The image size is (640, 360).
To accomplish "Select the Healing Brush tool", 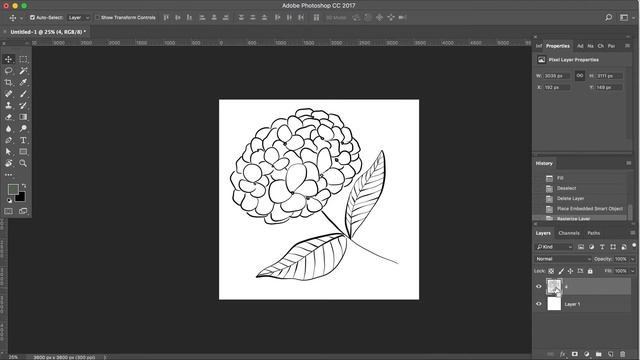I will point(9,94).
